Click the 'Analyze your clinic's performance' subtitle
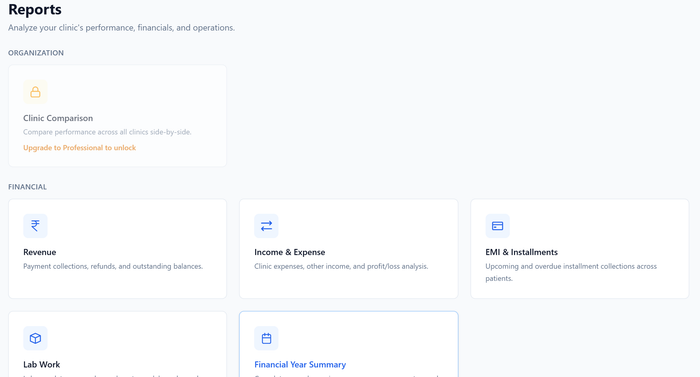 (121, 28)
